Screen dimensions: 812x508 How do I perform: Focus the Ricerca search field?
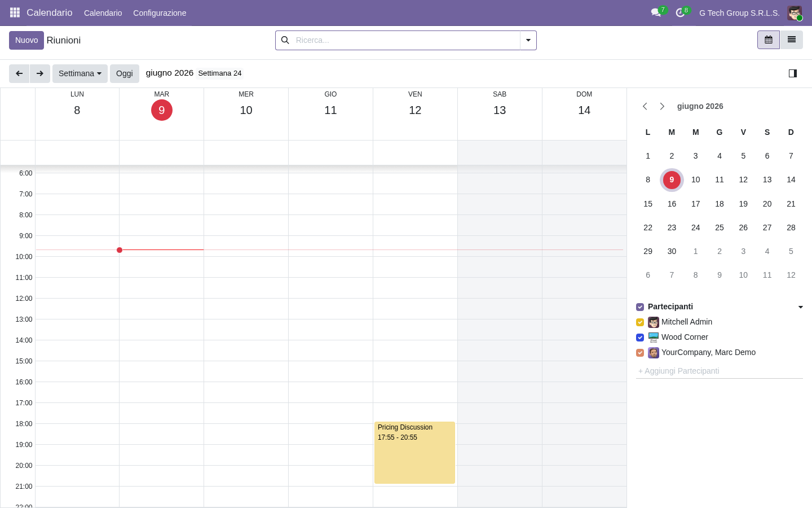coord(405,40)
